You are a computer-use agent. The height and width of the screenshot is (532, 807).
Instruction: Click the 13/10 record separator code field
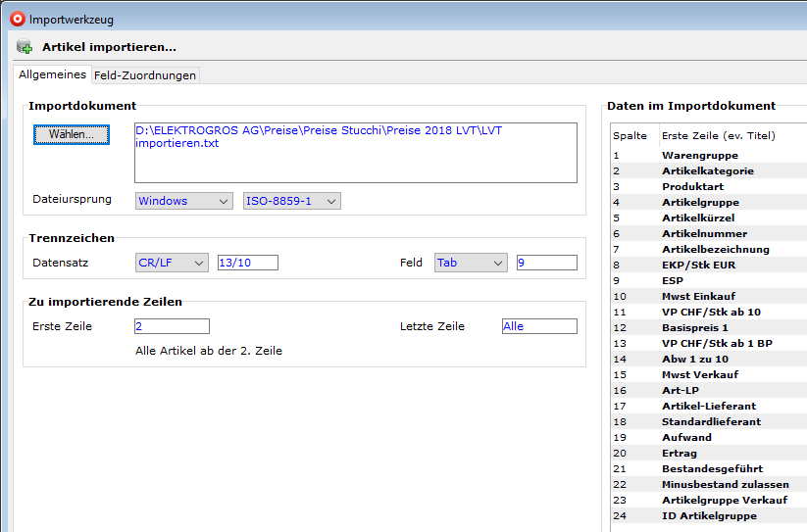248,263
